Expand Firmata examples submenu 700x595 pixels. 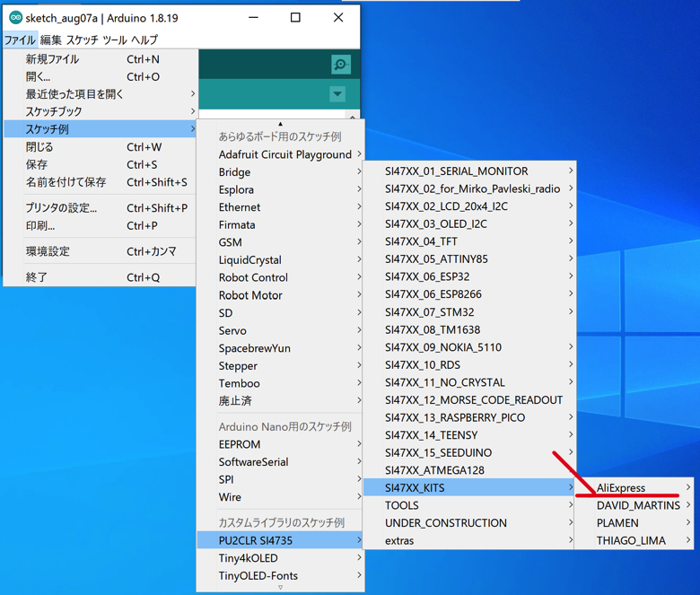[x=280, y=224]
